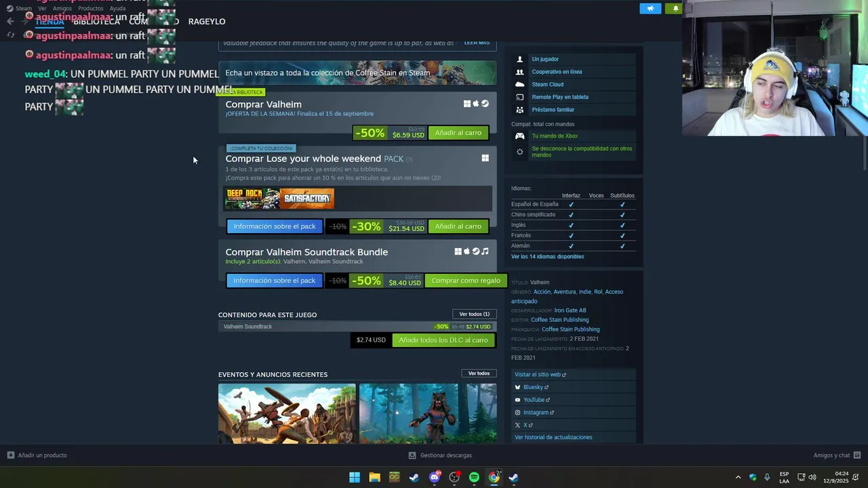Viewport: 868px width, 488px height.
Task: Open pack info for Lose your whole weekend
Action: pyautogui.click(x=275, y=226)
